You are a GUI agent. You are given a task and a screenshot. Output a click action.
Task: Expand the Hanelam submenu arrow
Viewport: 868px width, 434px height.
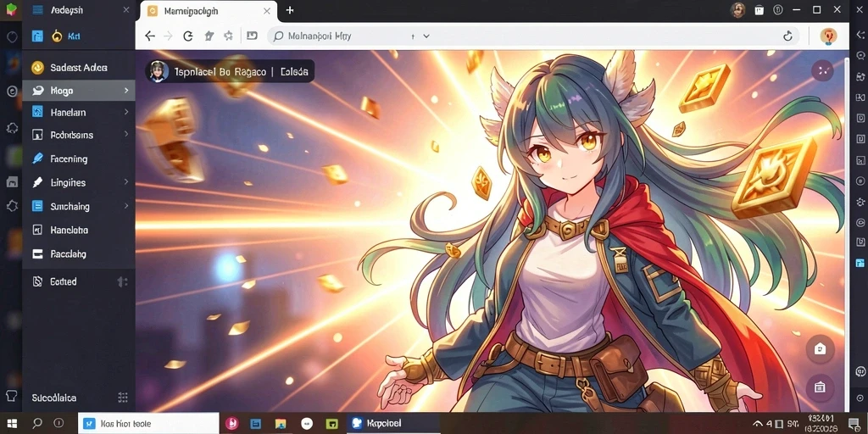pos(126,112)
